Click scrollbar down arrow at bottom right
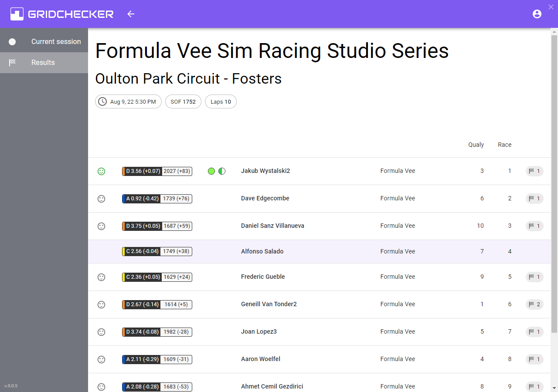 (x=554, y=387)
